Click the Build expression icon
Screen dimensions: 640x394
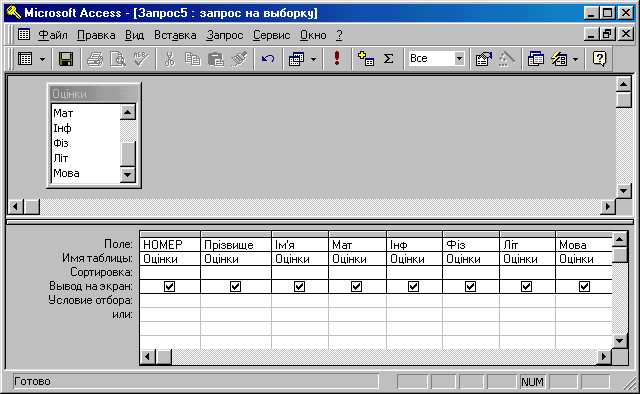(x=507, y=59)
